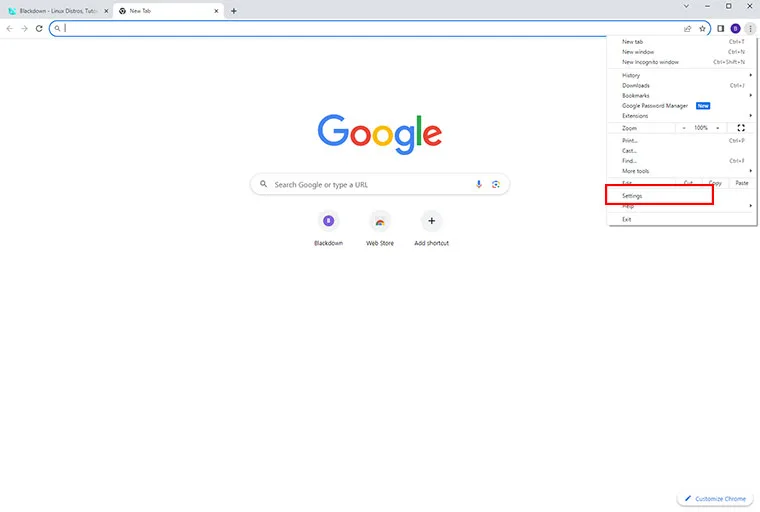Open the purple profile avatar
Screen dimensions: 760x512
click(736, 28)
